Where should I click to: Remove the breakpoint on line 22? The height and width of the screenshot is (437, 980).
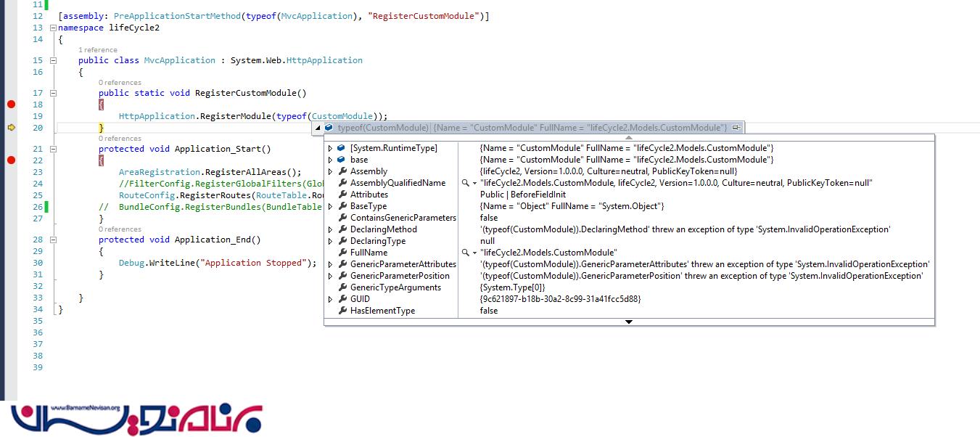click(11, 160)
